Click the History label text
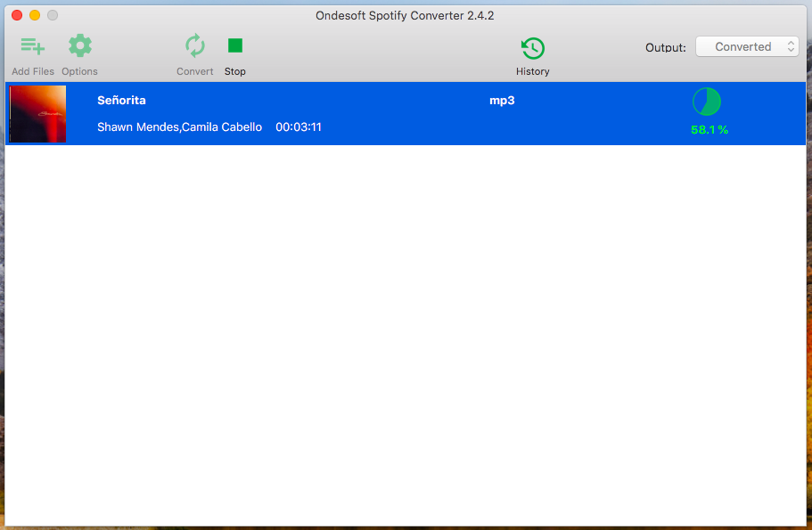The image size is (812, 530). tap(532, 71)
